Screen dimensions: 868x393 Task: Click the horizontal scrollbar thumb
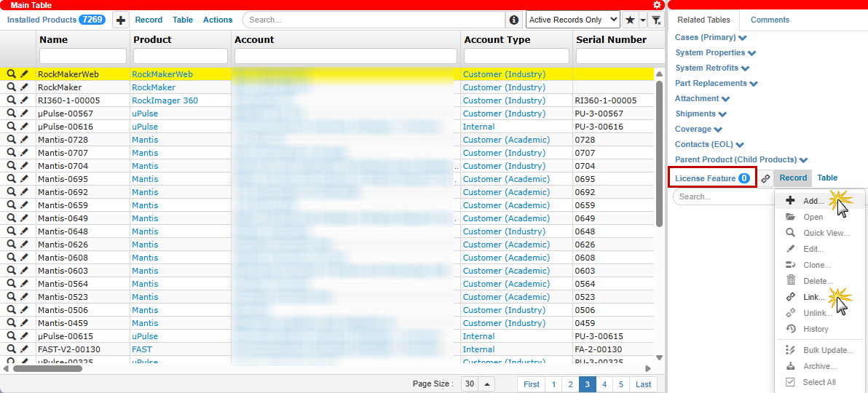coord(47,368)
